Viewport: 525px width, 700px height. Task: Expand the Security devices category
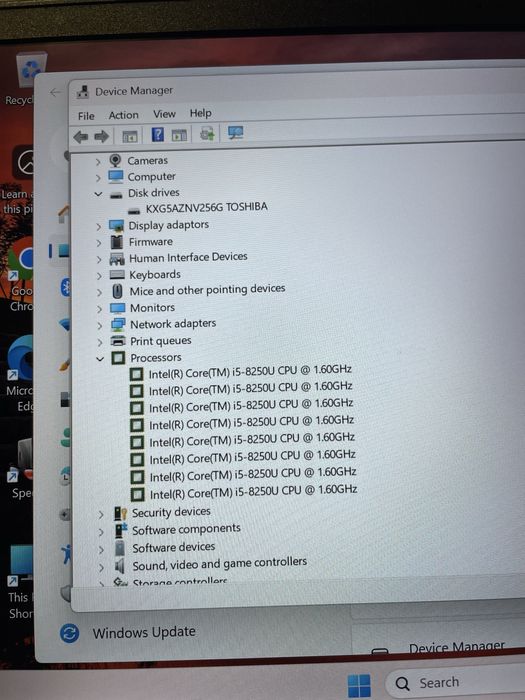(101, 515)
